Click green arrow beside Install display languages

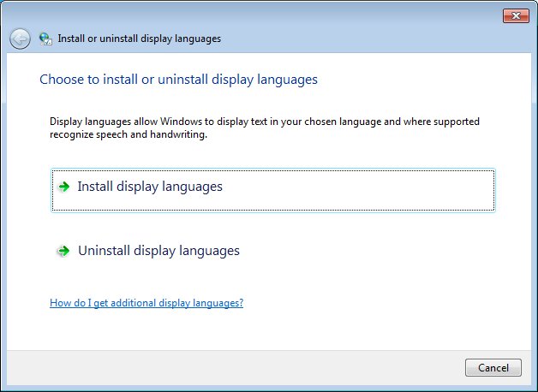(63, 187)
